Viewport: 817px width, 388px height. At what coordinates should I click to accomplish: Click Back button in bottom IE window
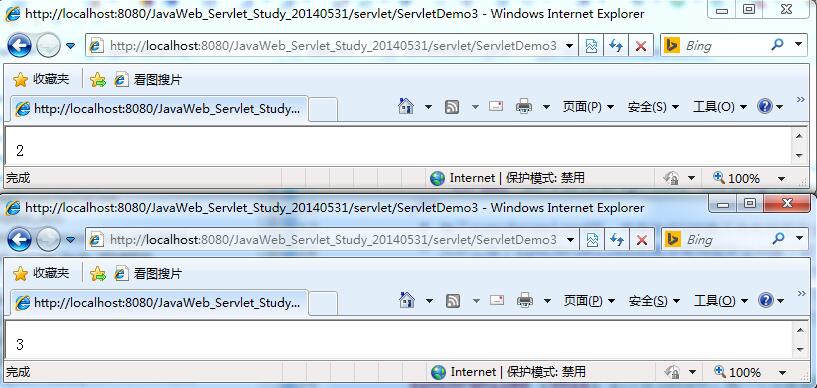[20, 240]
